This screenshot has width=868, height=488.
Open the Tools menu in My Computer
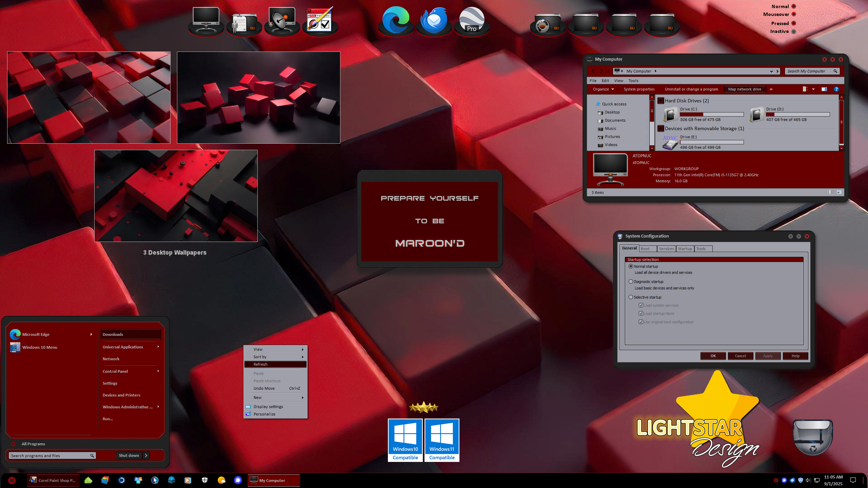pyautogui.click(x=633, y=81)
